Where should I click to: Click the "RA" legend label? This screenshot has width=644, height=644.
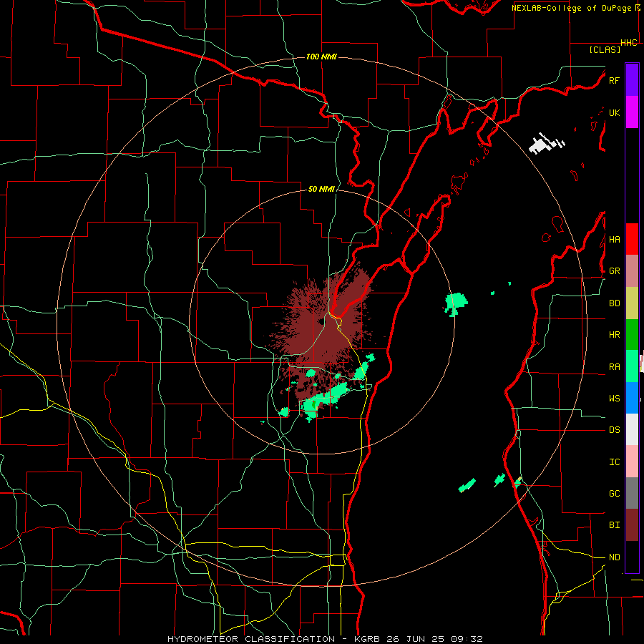[614, 366]
